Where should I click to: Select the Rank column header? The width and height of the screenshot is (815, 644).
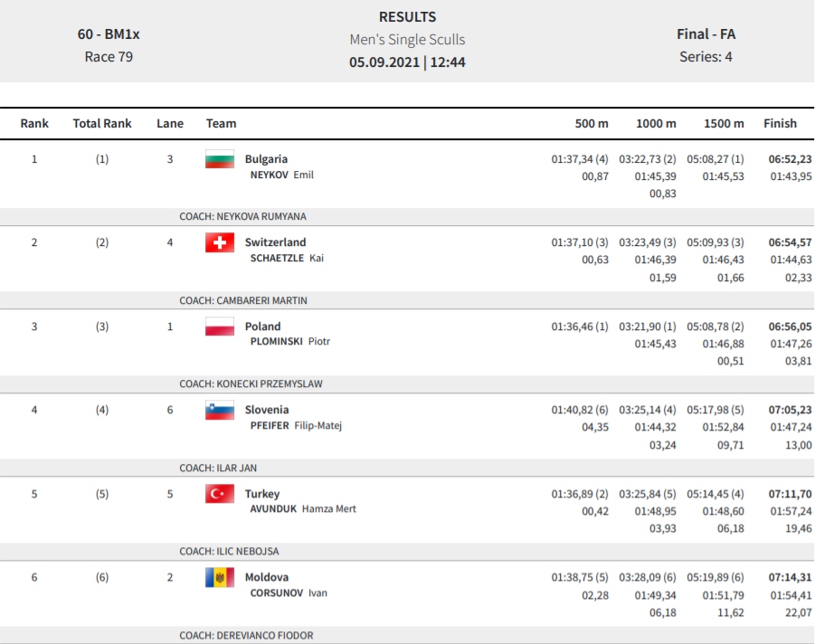[x=34, y=123]
